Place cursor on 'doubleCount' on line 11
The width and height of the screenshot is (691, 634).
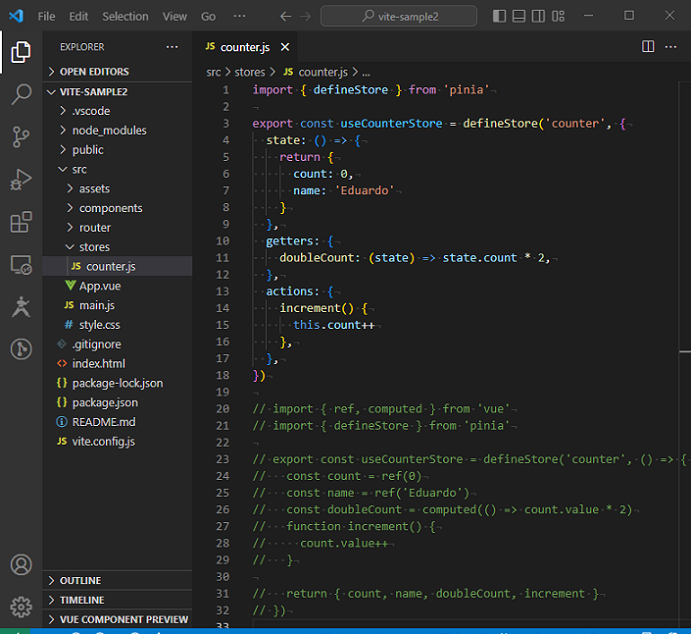[x=316, y=258]
